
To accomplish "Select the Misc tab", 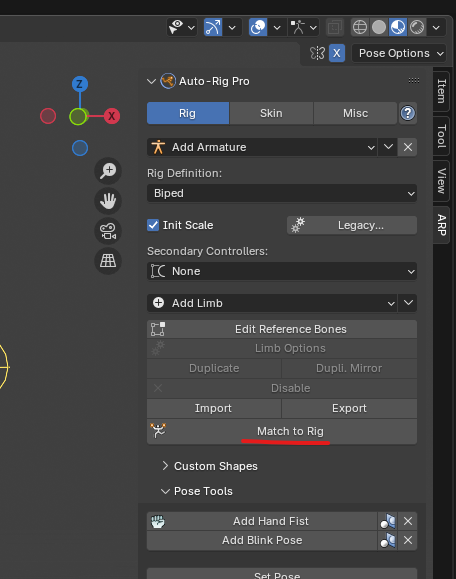I will pos(356,113).
